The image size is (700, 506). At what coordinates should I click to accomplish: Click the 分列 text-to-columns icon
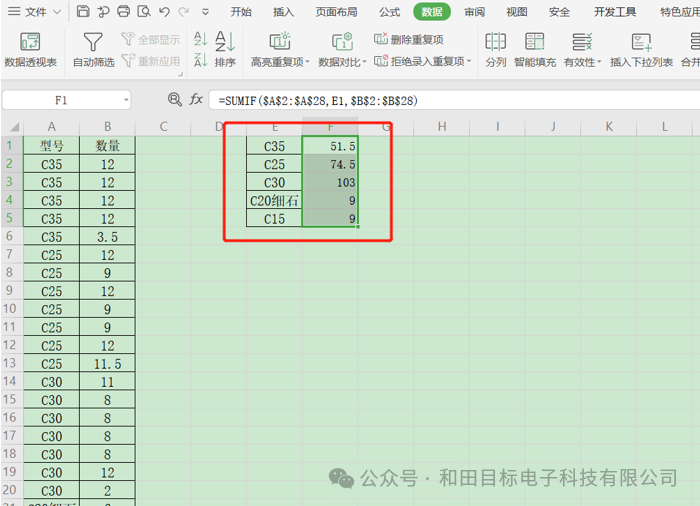496,50
